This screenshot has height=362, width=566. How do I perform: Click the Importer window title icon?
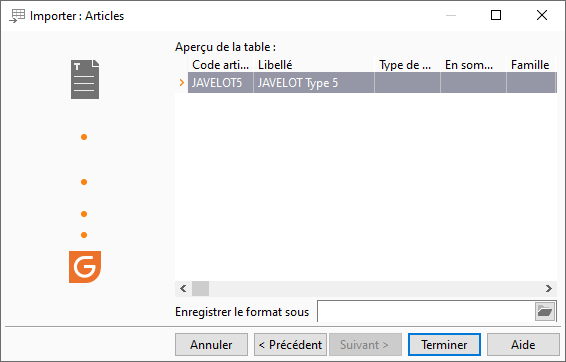point(17,16)
